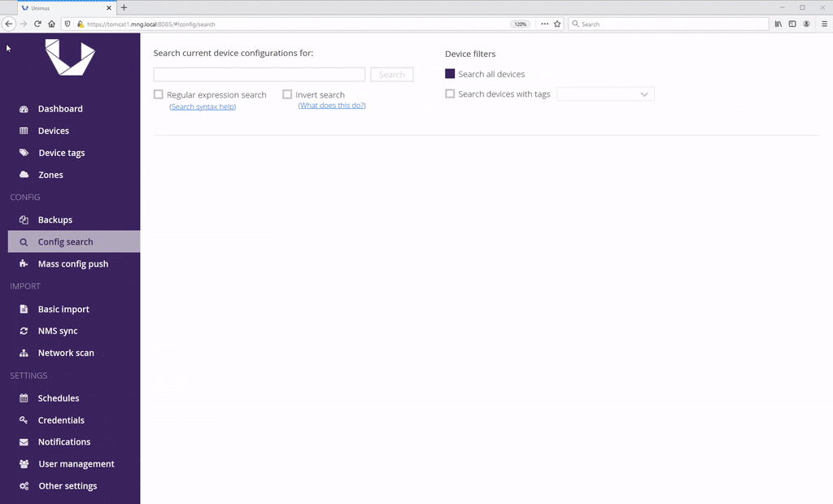Screen dimensions: 833x504
Task: Click the Schedules calendar icon
Action: [x=24, y=398]
